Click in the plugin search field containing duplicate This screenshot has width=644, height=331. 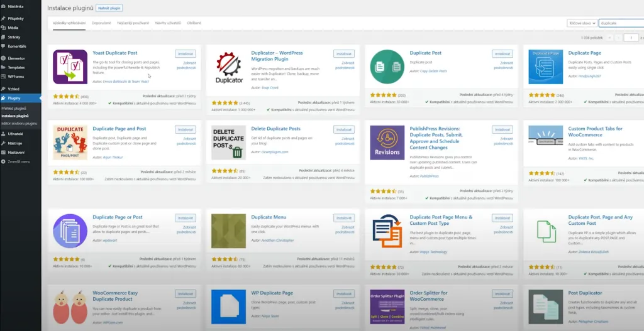pyautogui.click(x=621, y=23)
